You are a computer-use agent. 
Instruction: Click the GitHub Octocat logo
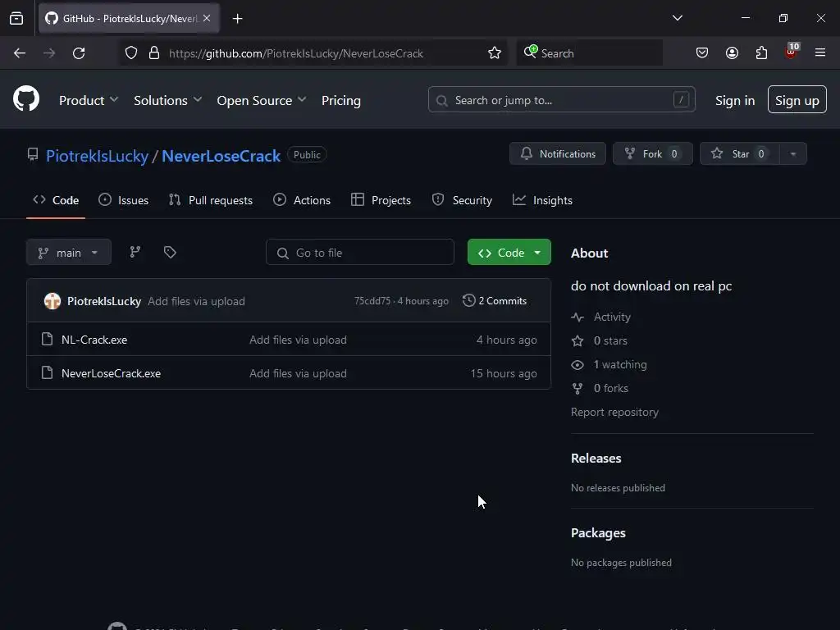[x=26, y=99]
